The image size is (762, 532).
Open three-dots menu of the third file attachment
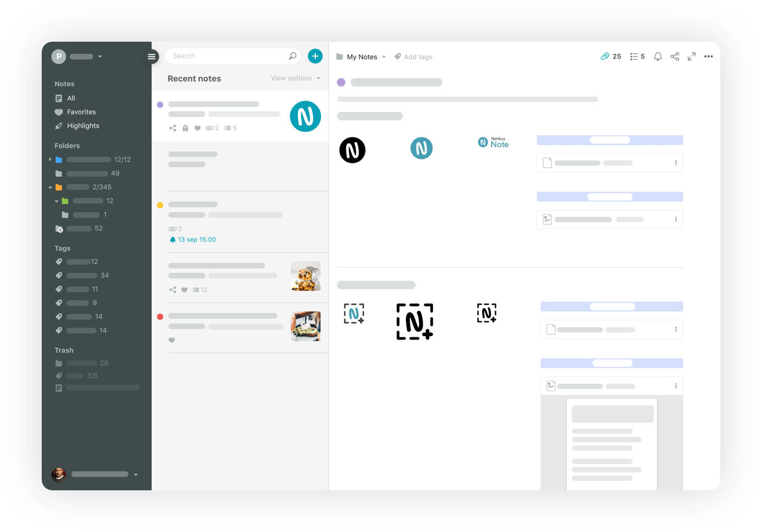point(676,329)
